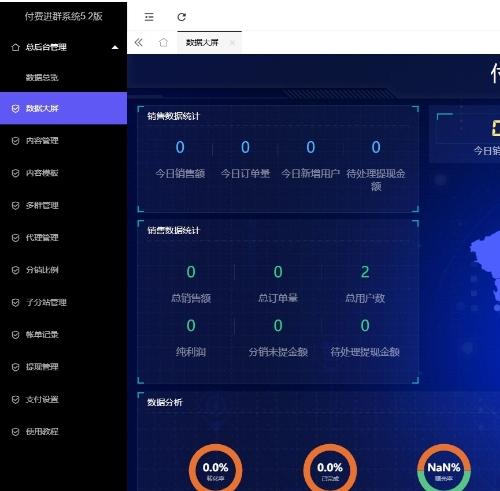
Task: Click shield icon next to 分销比例
Action: point(15,270)
